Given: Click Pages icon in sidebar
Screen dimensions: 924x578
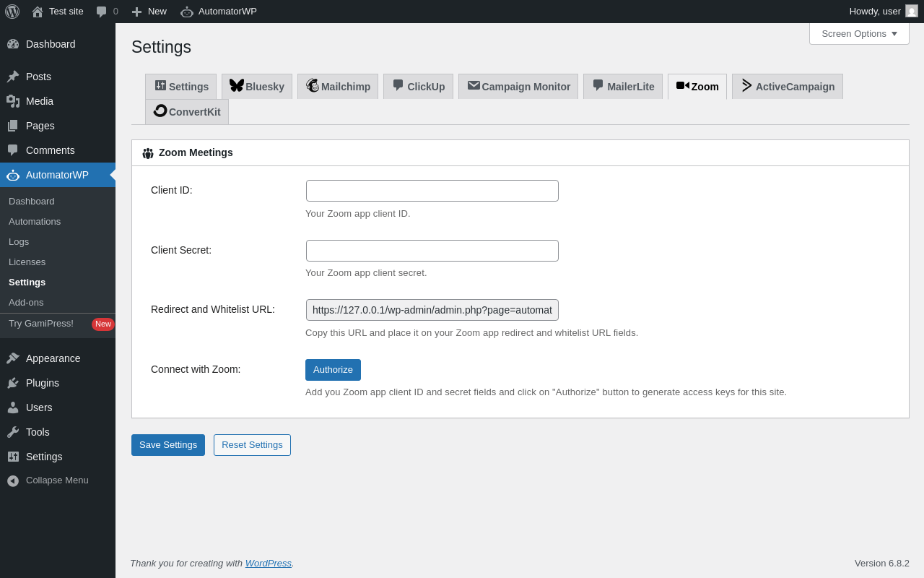Looking at the screenshot, I should point(13,126).
